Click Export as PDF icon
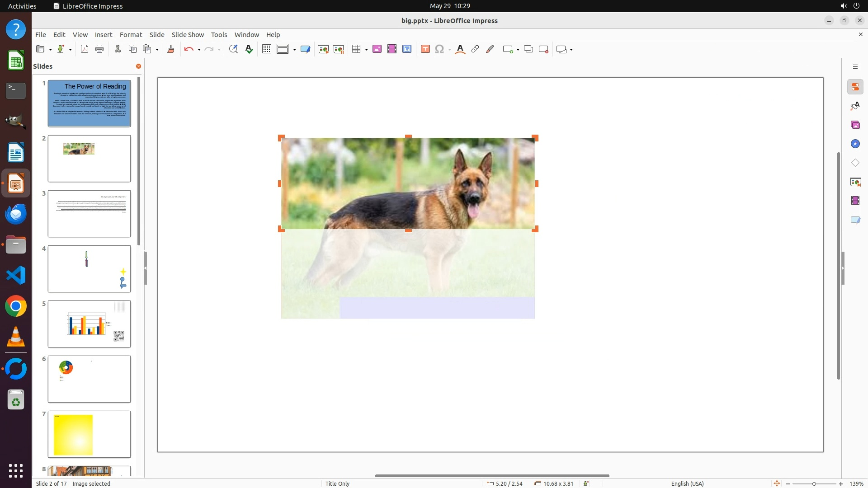The height and width of the screenshot is (488, 868). click(x=84, y=49)
